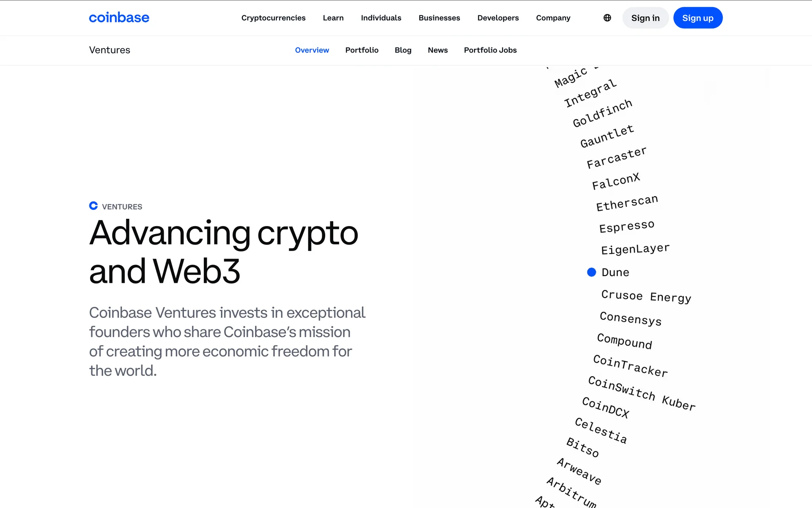The image size is (812, 508).
Task: Switch to the Portfolio tab
Action: pos(362,50)
